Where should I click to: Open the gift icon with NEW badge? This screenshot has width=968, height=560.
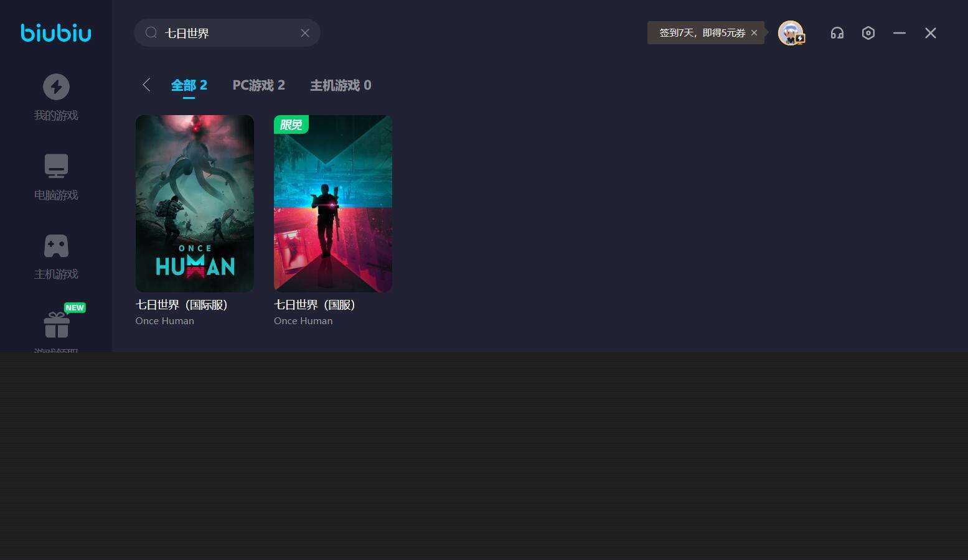pyautogui.click(x=57, y=324)
